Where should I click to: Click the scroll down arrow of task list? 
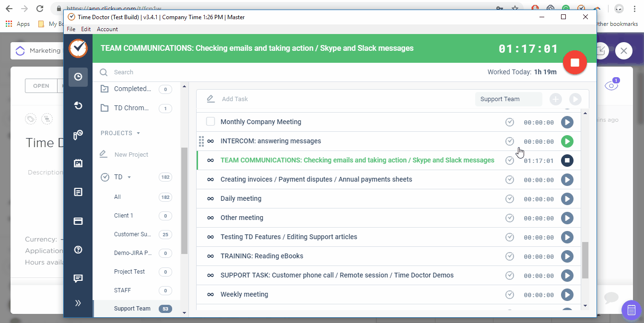[585, 305]
